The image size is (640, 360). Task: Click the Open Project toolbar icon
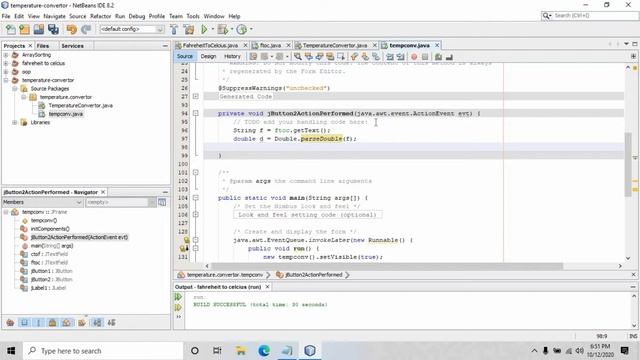(x=39, y=29)
